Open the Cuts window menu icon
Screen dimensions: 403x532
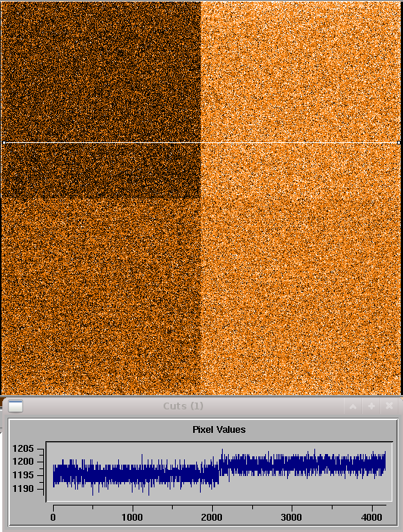tap(16, 406)
